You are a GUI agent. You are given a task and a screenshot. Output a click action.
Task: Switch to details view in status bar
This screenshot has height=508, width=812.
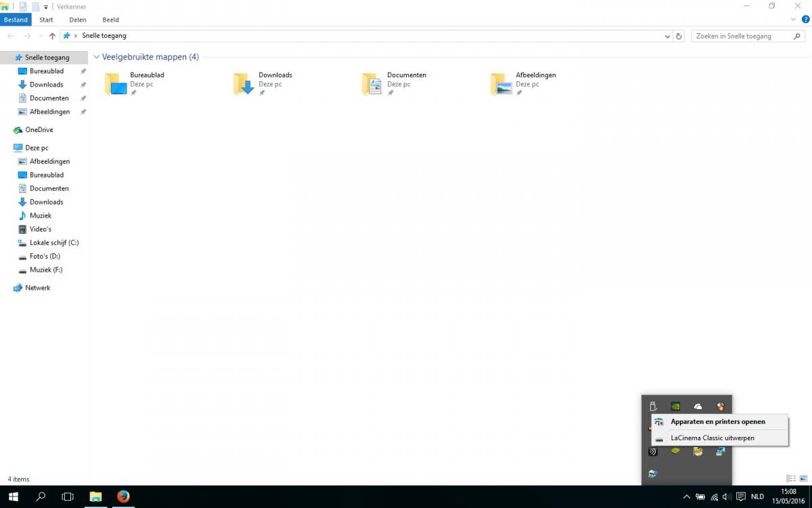[791, 479]
